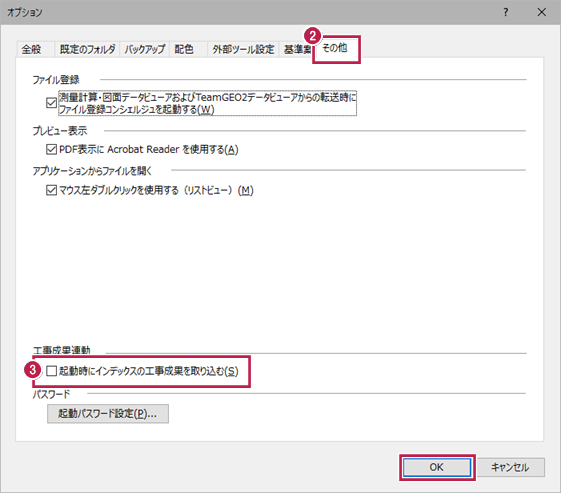This screenshot has width=561, height=493.
Task: Go to the 外部ツール設定 tab
Action: 243,49
